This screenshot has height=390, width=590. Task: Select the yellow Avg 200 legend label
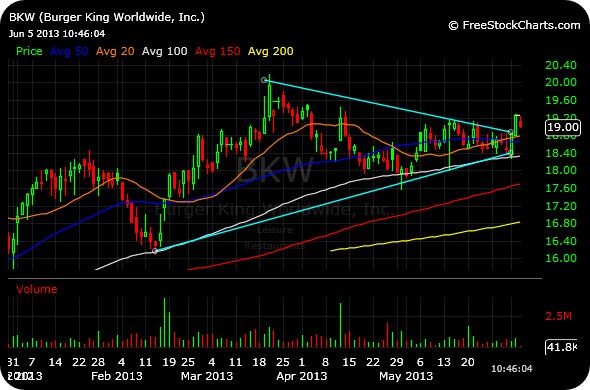(271, 51)
